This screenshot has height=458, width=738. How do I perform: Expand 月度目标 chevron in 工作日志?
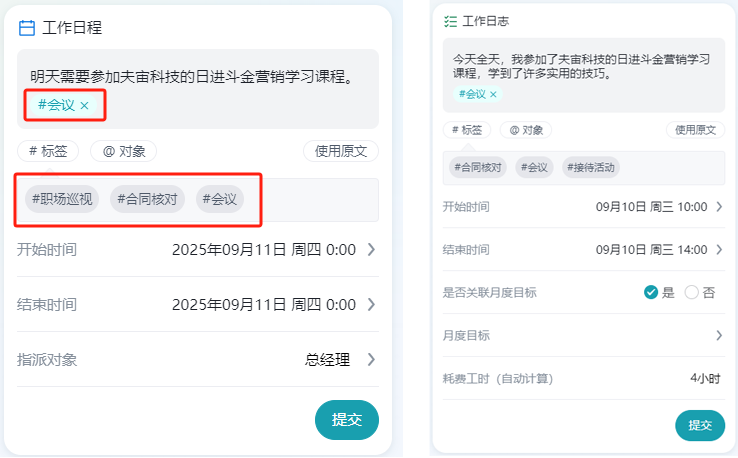(x=718, y=335)
